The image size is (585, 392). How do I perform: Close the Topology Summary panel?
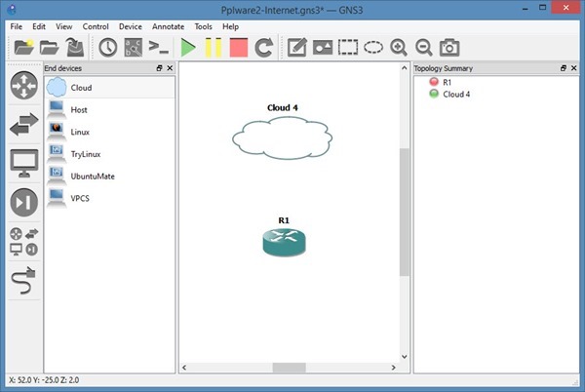pyautogui.click(x=574, y=68)
